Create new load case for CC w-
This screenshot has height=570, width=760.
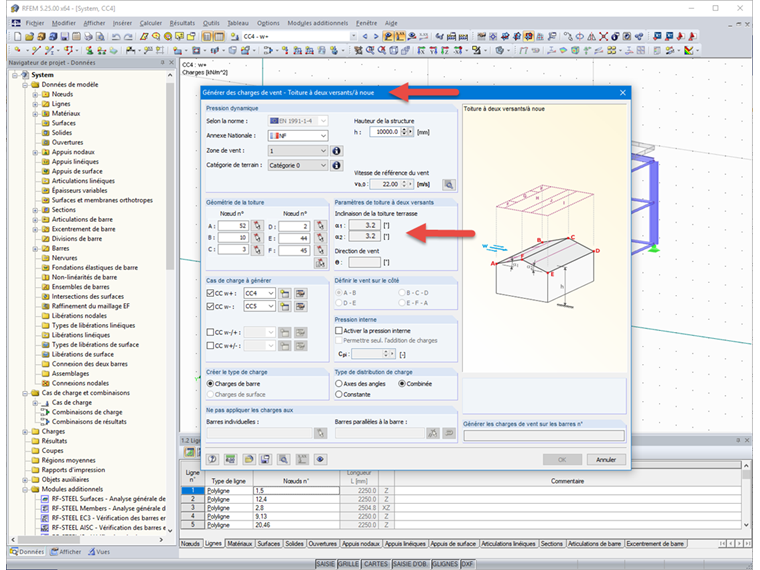(285, 306)
